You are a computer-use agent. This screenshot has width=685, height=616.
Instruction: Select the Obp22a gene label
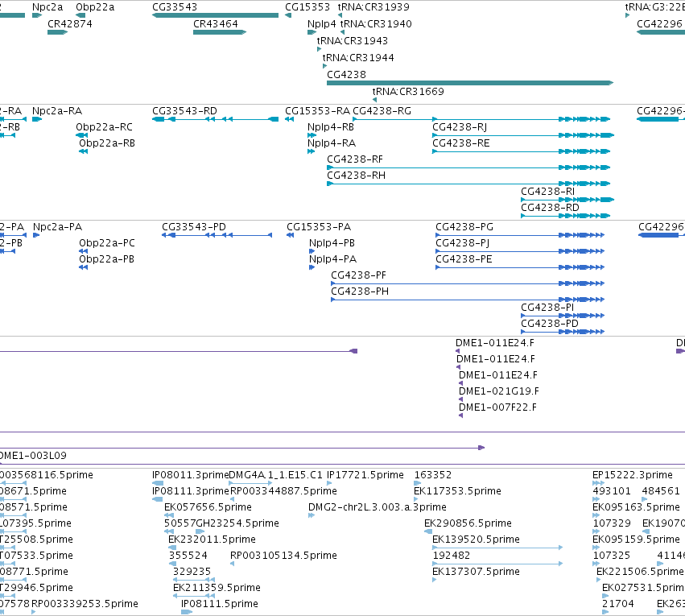95,7
